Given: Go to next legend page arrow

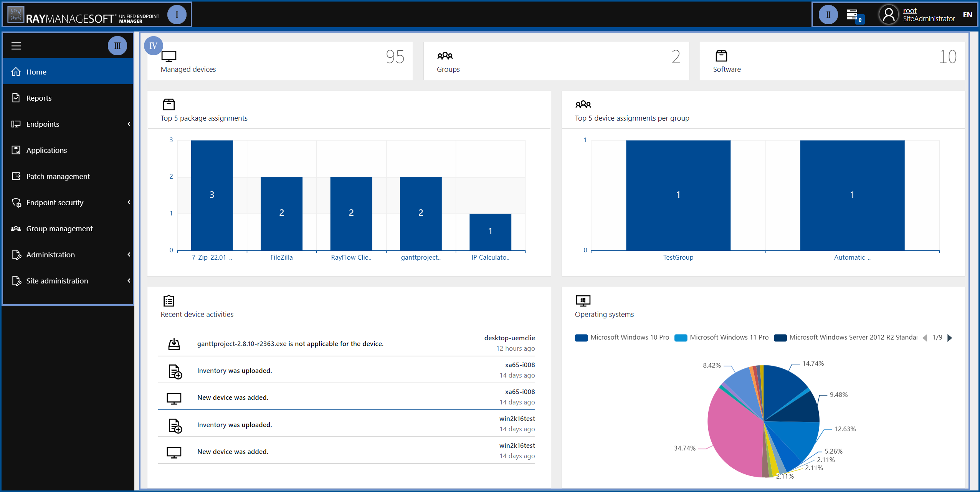Looking at the screenshot, I should [950, 338].
